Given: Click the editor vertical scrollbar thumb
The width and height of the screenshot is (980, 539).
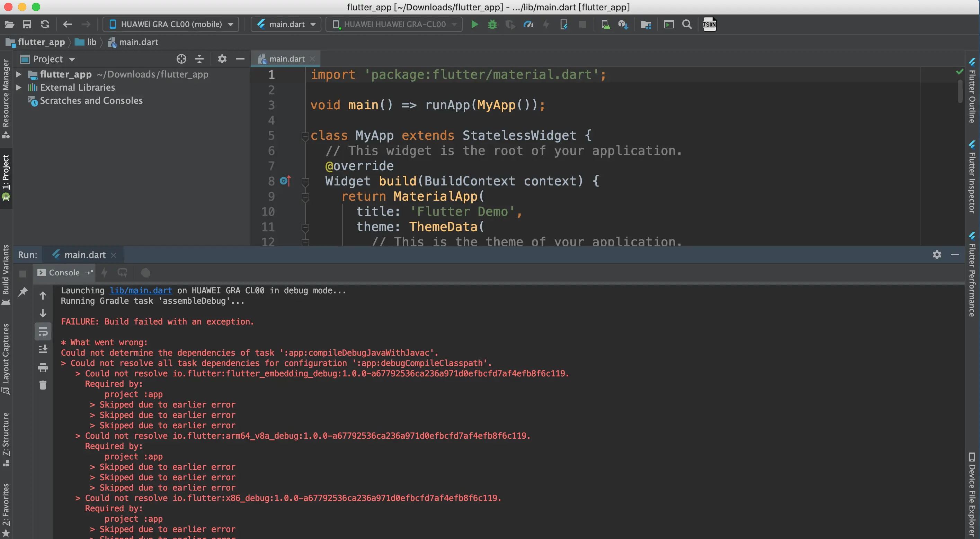Looking at the screenshot, I should pyautogui.click(x=960, y=91).
